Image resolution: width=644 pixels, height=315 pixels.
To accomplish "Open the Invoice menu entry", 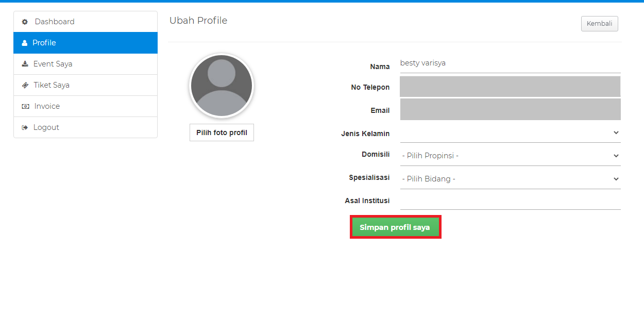I will tap(47, 106).
